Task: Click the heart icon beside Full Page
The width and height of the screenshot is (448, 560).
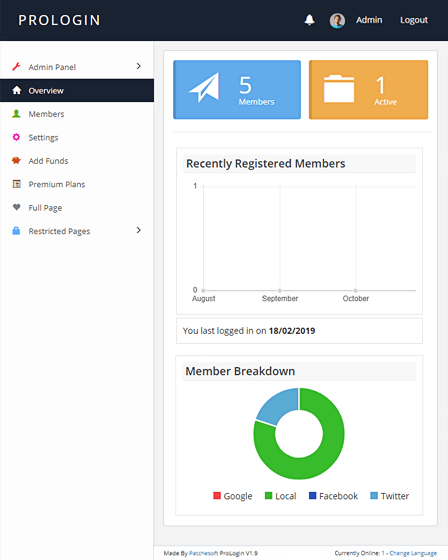Action: 16,207
